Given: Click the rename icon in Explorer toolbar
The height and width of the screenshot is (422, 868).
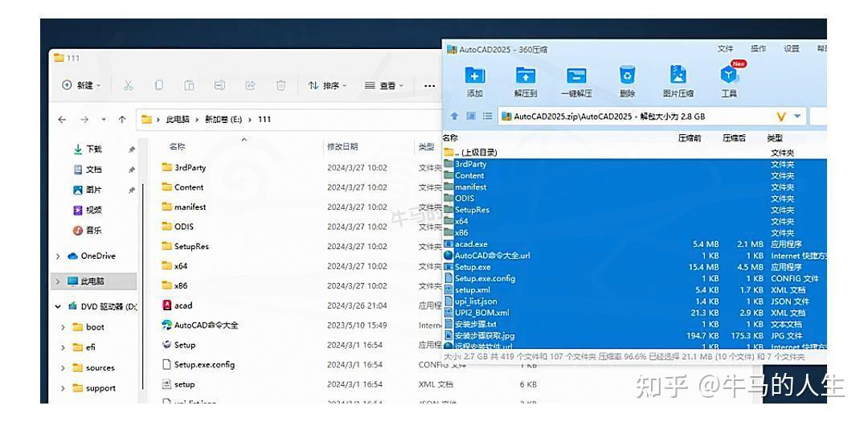Looking at the screenshot, I should coord(219,85).
